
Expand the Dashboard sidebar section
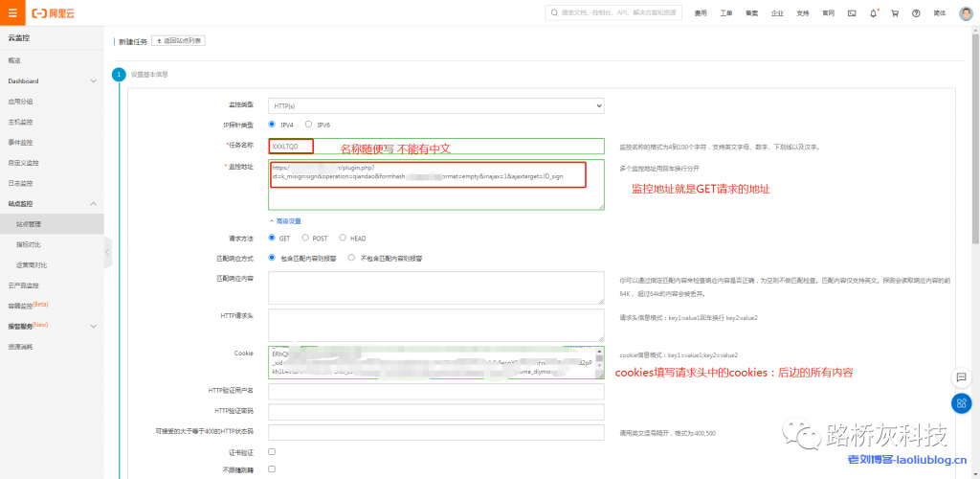(x=93, y=81)
